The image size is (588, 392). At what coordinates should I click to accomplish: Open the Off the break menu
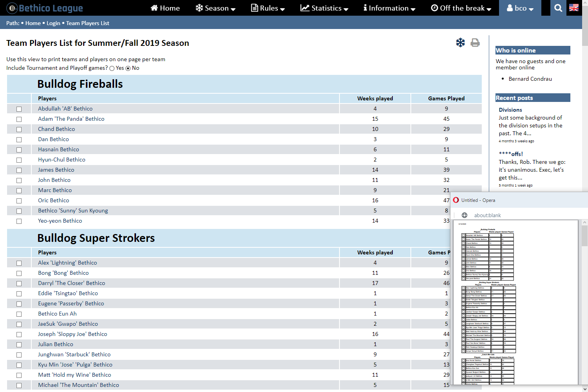pyautogui.click(x=461, y=8)
